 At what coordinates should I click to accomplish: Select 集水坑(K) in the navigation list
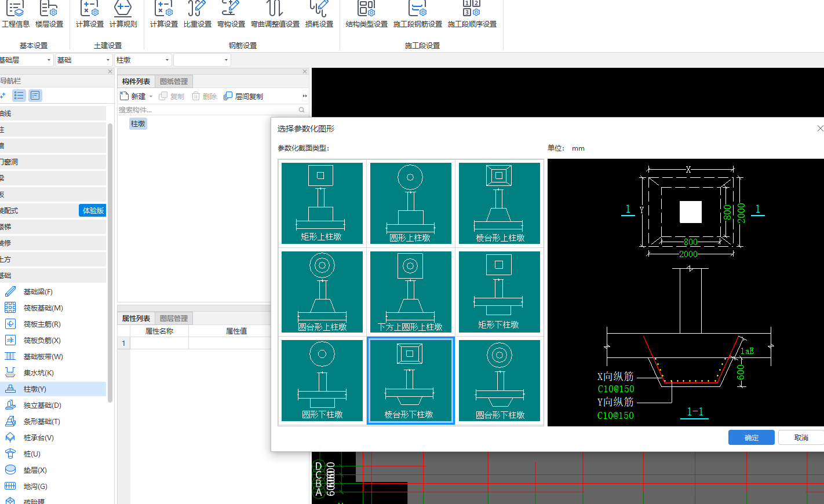[38, 373]
